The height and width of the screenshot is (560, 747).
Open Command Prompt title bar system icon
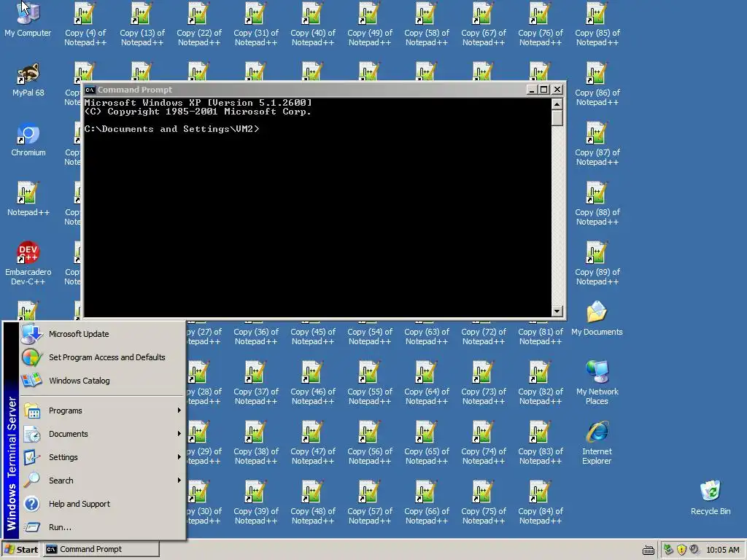pyautogui.click(x=90, y=90)
